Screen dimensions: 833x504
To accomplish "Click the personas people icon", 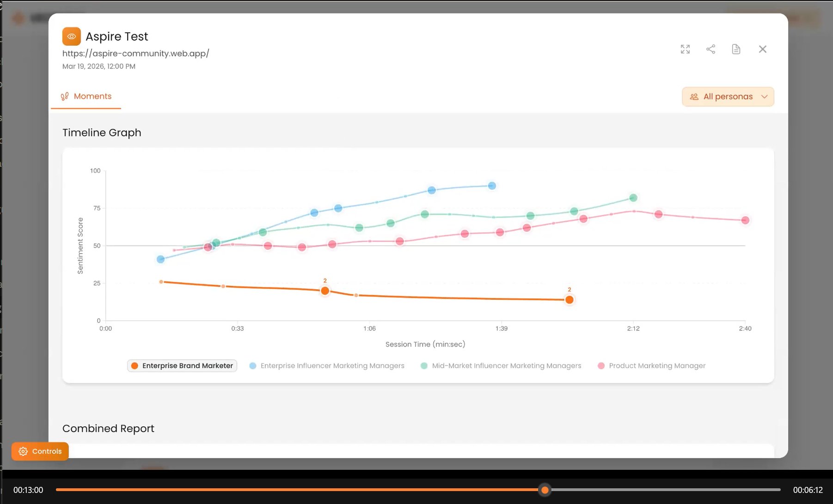I will click(x=694, y=97).
